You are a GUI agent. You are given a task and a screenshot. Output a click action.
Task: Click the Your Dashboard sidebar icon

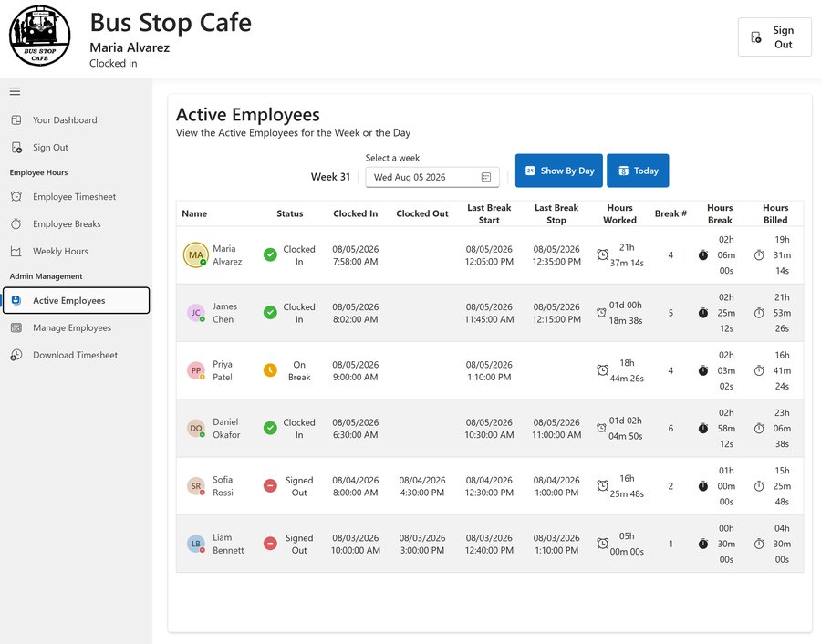[x=16, y=119]
